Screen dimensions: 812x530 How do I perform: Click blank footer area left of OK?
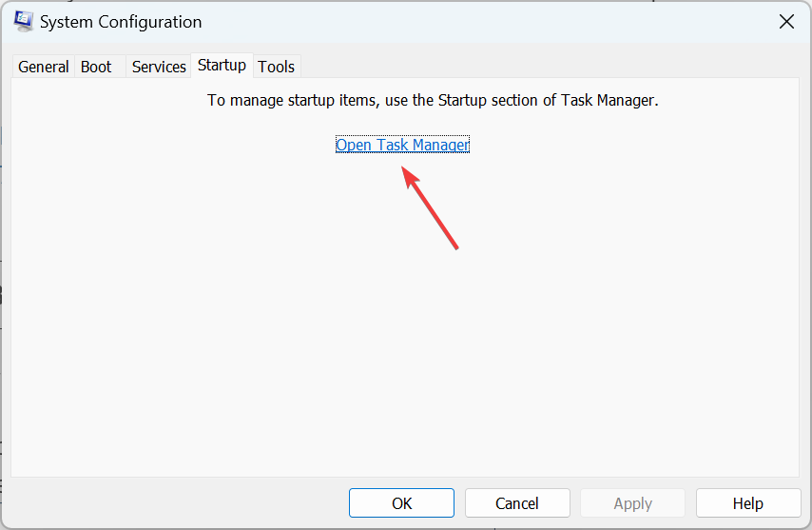tap(176, 503)
